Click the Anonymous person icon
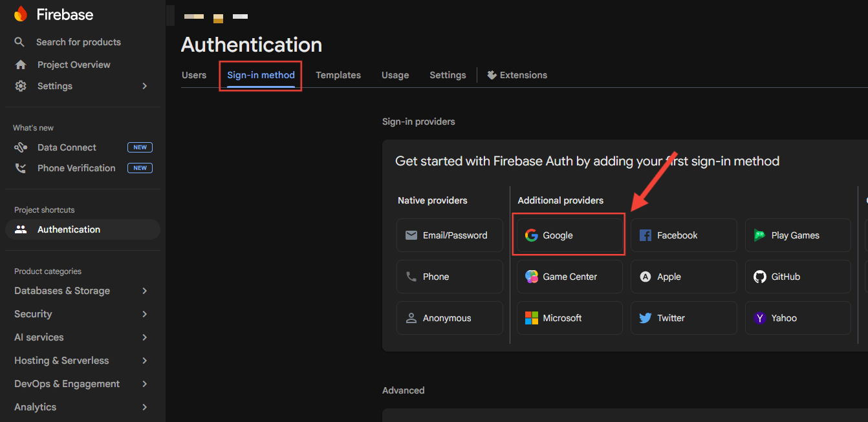The width and height of the screenshot is (868, 422). click(x=411, y=318)
